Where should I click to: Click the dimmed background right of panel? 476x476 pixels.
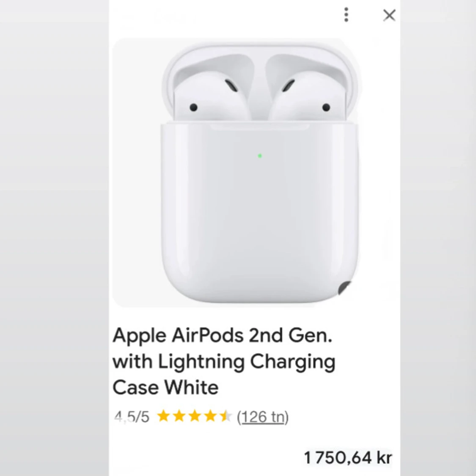[438, 238]
